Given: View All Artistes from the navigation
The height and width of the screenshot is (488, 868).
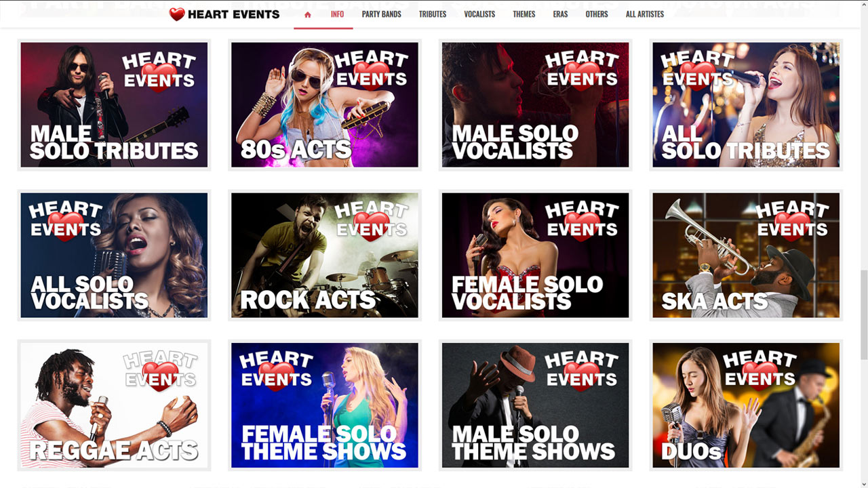Looking at the screenshot, I should point(645,14).
